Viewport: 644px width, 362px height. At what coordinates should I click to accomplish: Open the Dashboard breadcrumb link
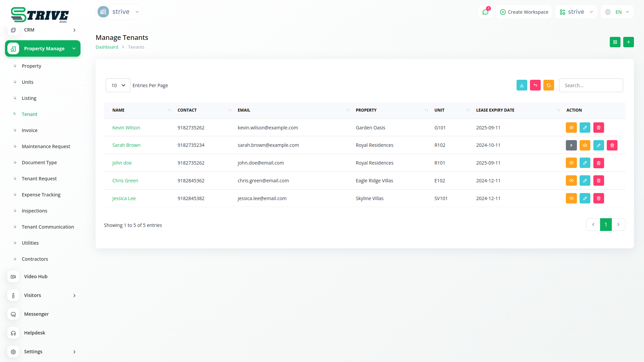point(107,47)
